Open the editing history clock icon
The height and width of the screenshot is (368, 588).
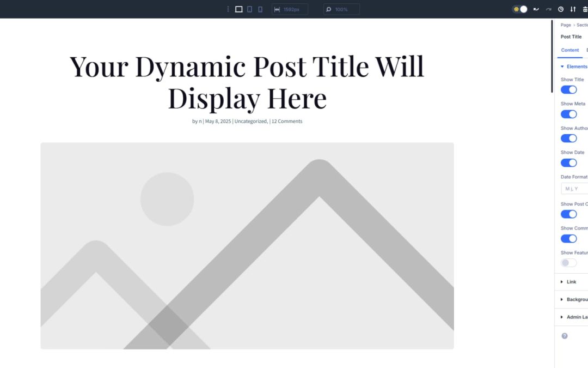point(561,9)
